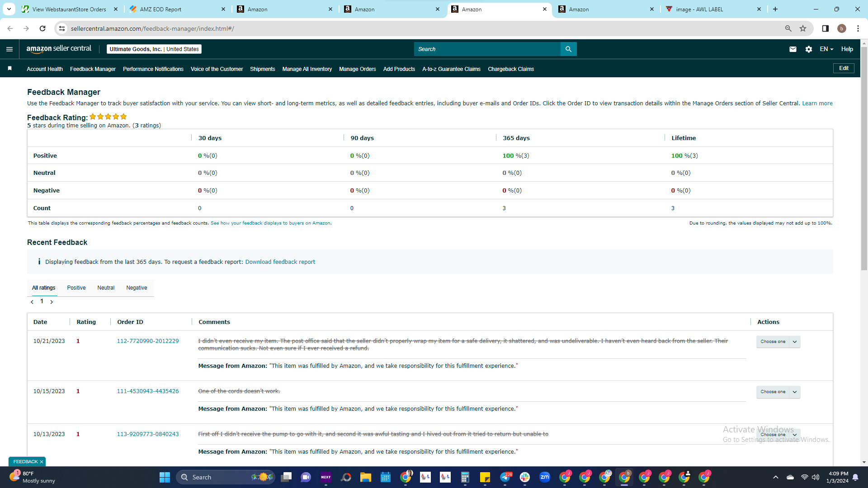Switch to the Negative ratings tab
Image resolution: width=868 pixels, height=488 pixels.
click(x=137, y=288)
